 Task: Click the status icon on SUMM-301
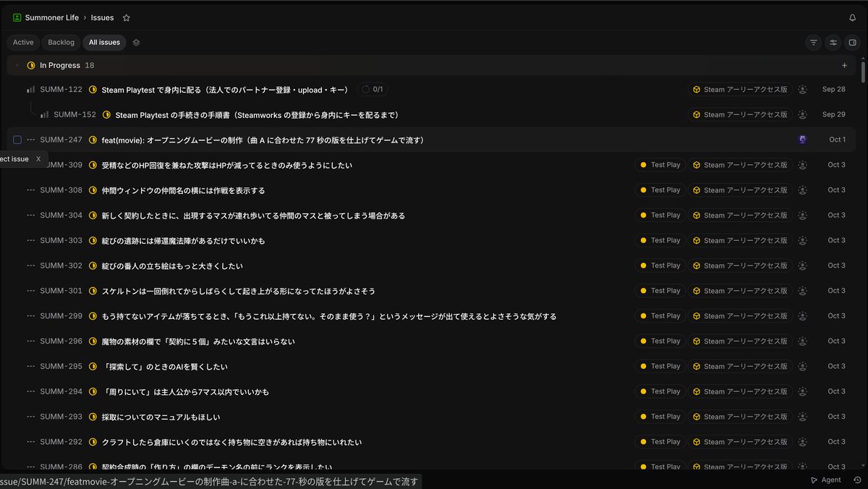coord(93,291)
